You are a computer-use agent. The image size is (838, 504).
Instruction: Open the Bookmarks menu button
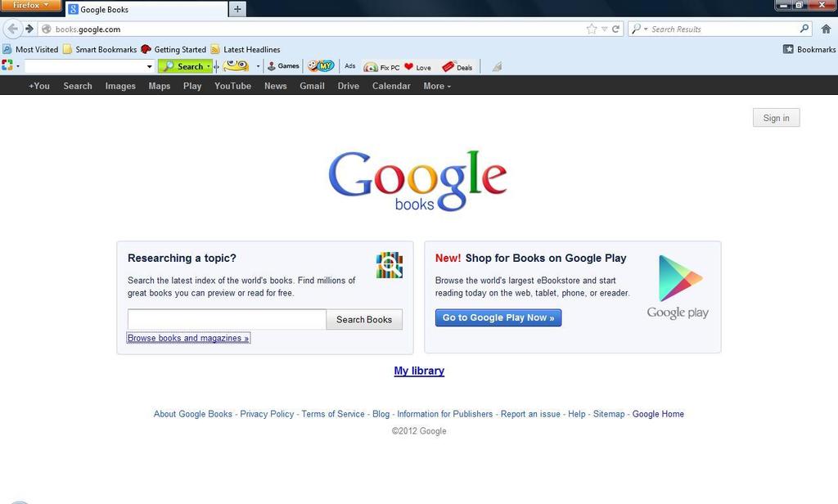[x=809, y=49]
